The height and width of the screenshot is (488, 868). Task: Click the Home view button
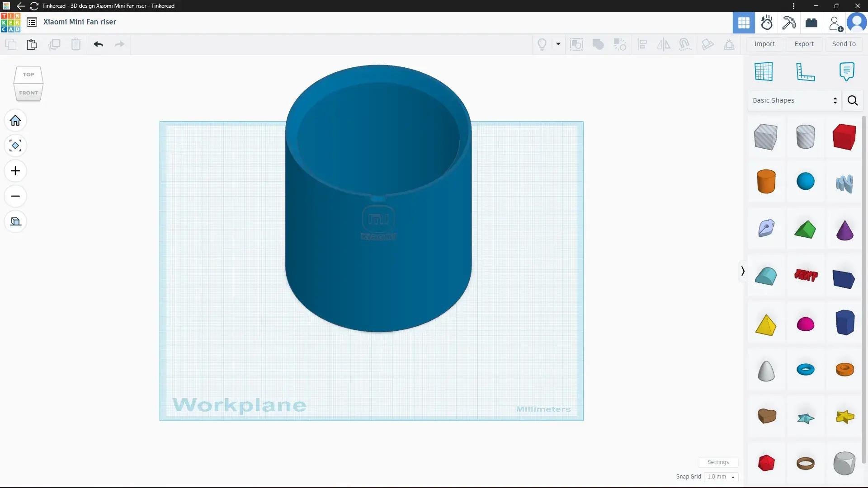click(15, 121)
